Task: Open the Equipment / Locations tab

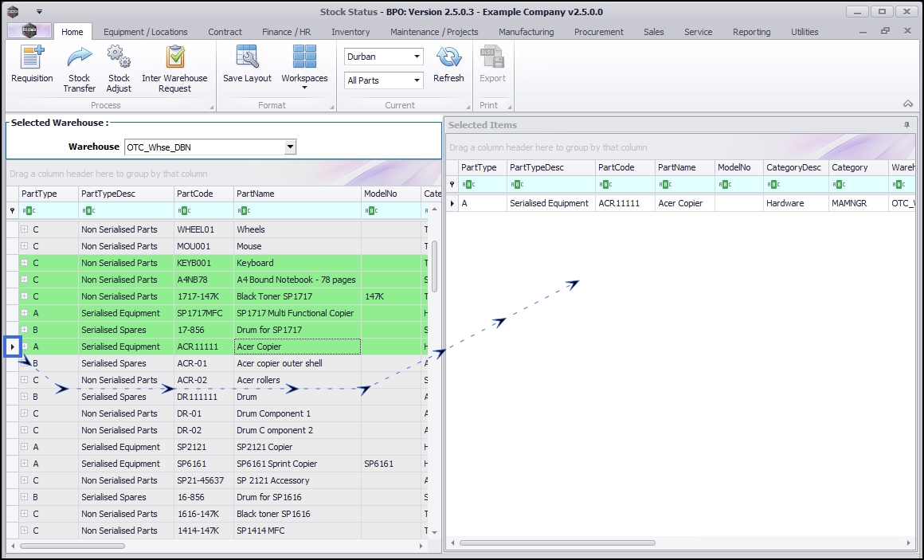Action: (x=146, y=32)
